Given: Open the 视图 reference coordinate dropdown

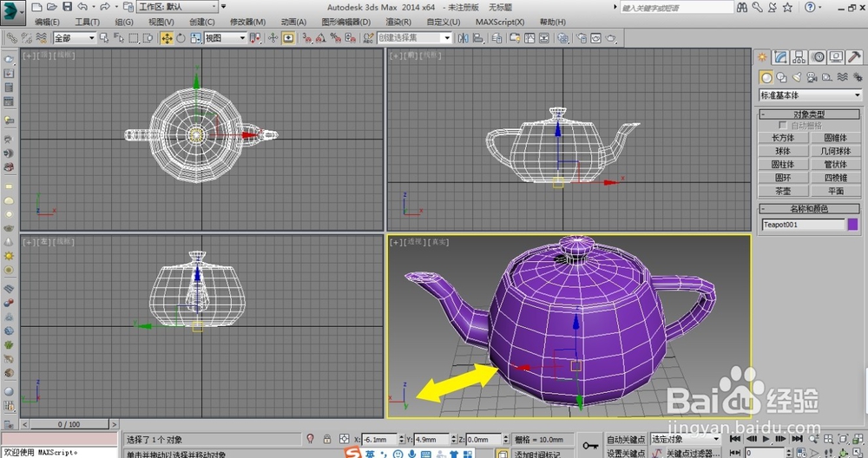Looking at the screenshot, I should (226, 38).
